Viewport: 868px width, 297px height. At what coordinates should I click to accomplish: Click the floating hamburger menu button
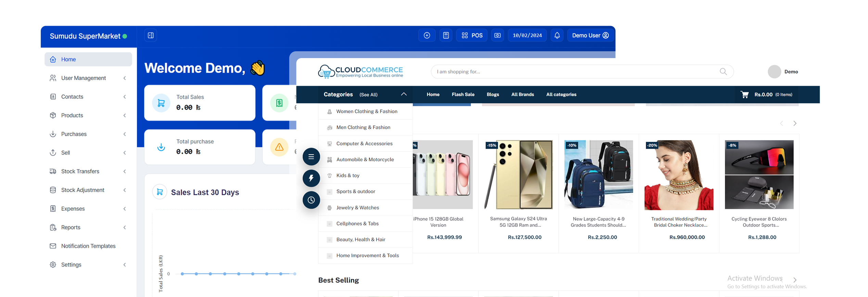tap(311, 157)
